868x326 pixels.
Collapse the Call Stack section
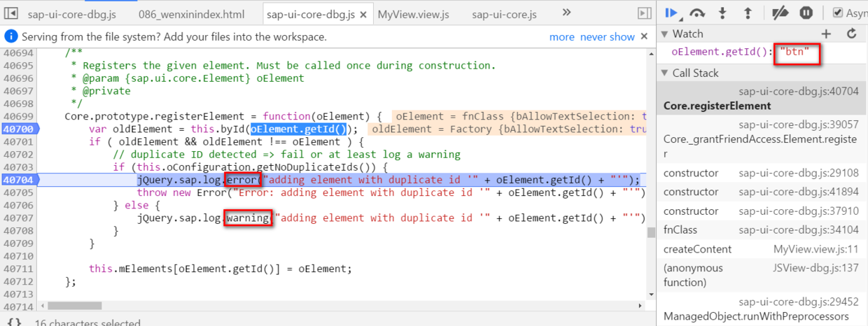665,73
